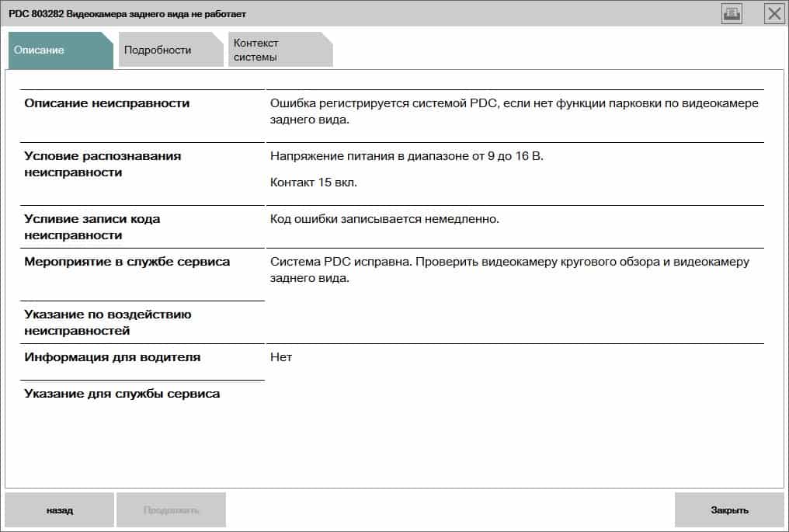Click the Мероприятие в службе сервиса label
Viewport: 789px width, 532px height.
[127, 262]
